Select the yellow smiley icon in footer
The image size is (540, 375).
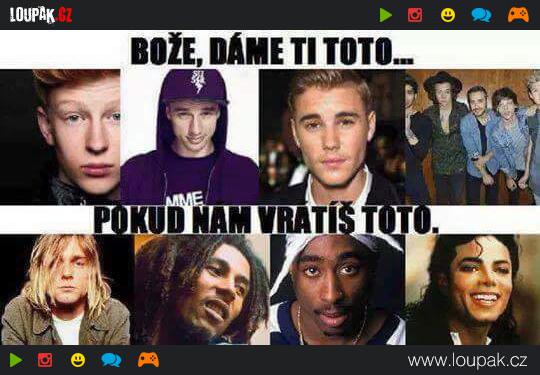pos(78,360)
